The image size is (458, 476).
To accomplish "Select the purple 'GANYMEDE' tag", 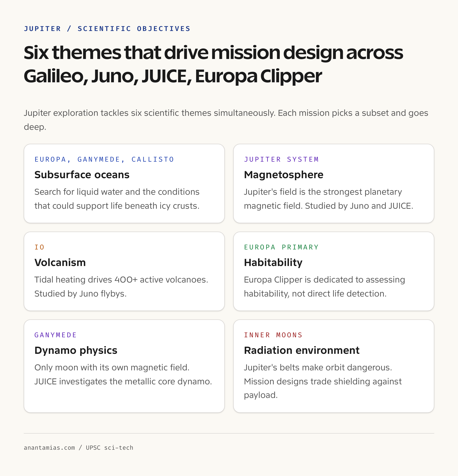I will pyautogui.click(x=56, y=335).
